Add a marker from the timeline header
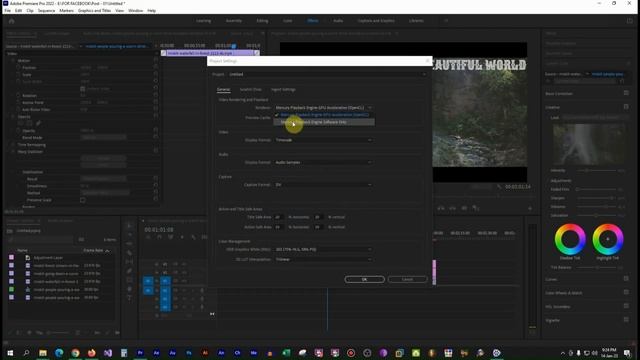 tap(182, 237)
